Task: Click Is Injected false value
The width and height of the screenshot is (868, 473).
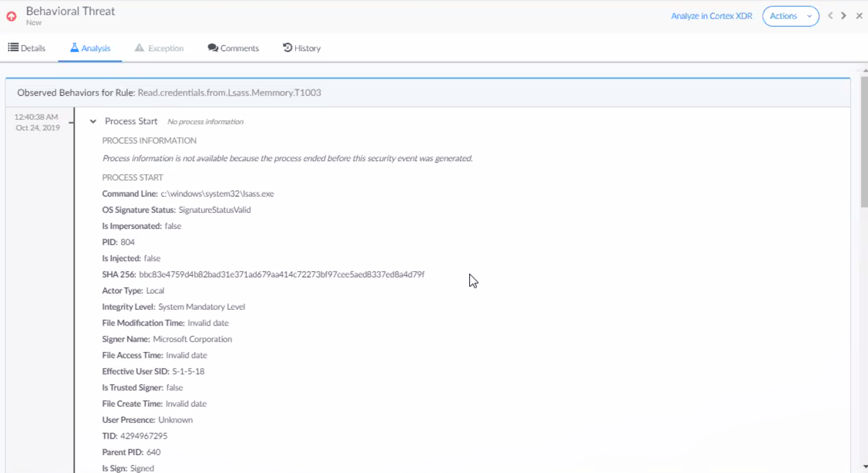Action: (152, 258)
